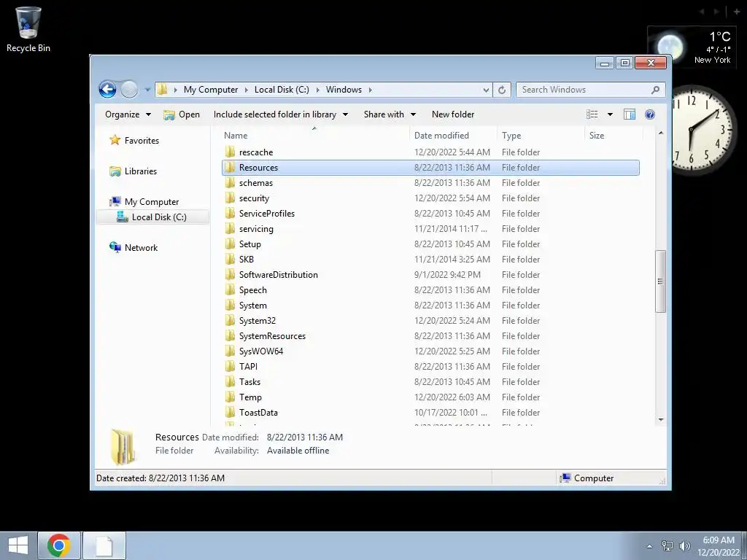The image size is (747, 560).
Task: Open the view options dropdown arrow
Action: pyautogui.click(x=610, y=114)
